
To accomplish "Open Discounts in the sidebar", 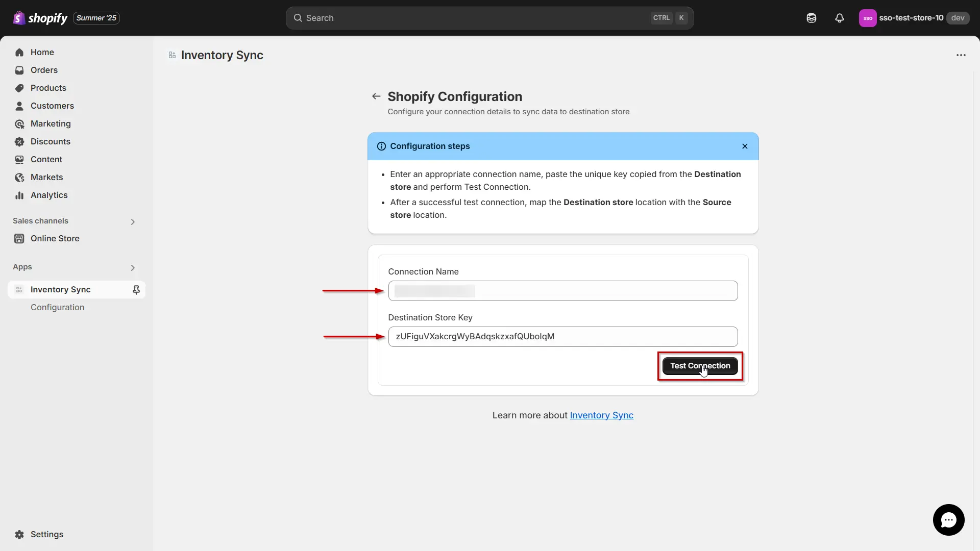I will 50,141.
